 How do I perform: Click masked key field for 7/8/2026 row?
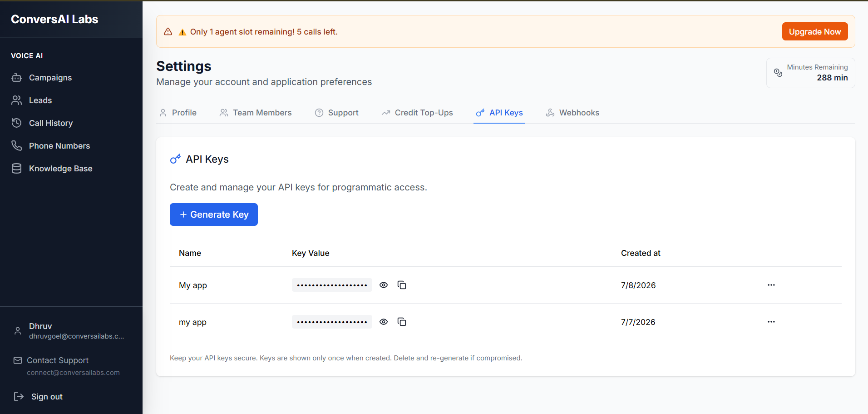[x=332, y=285]
